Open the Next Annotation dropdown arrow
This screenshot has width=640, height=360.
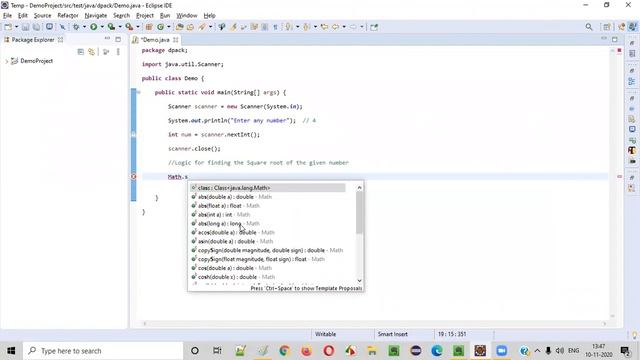point(297,27)
